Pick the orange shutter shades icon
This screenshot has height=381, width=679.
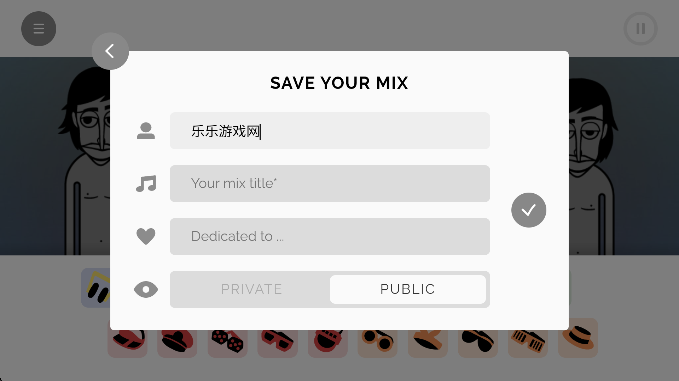(x=528, y=341)
